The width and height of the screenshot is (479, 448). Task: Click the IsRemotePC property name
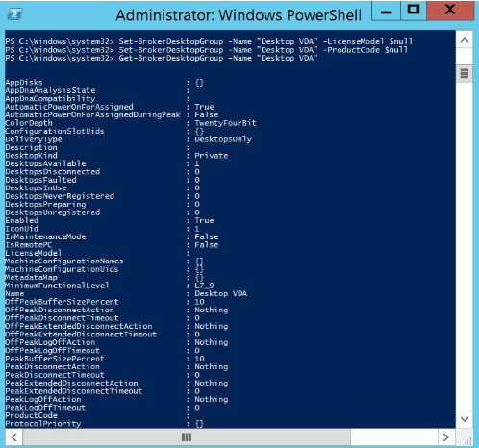pos(29,245)
